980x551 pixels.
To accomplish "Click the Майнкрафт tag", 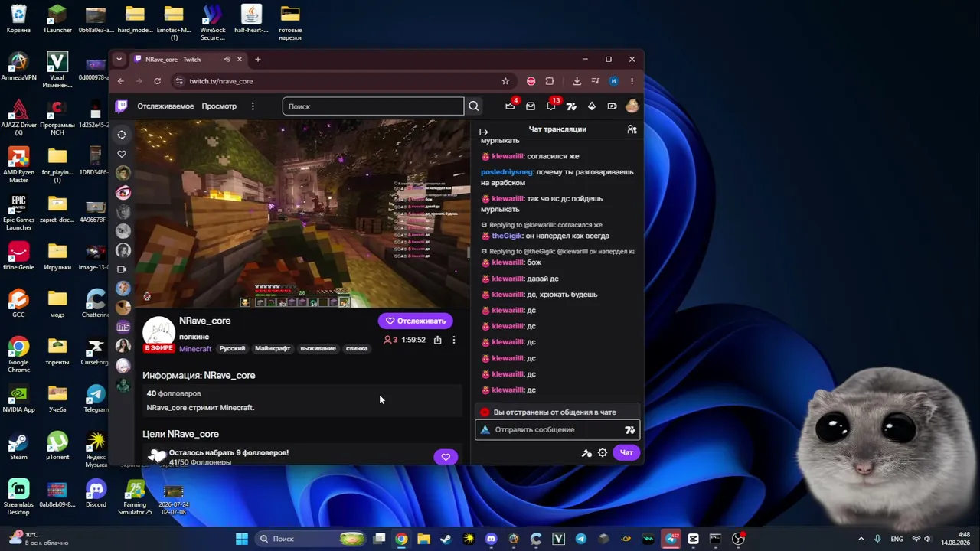I will click(273, 348).
